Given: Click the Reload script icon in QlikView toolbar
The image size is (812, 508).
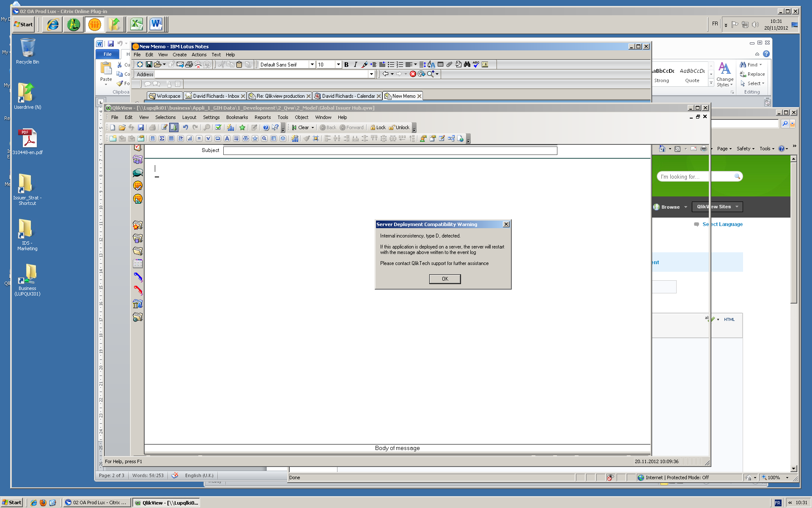Looking at the screenshot, I should (174, 127).
